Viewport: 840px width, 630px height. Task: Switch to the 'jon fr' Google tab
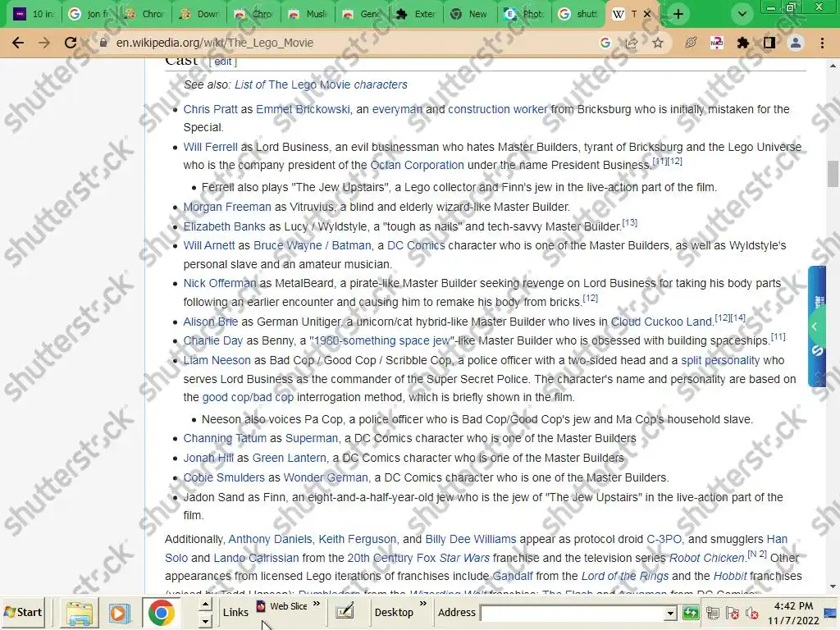click(x=89, y=14)
